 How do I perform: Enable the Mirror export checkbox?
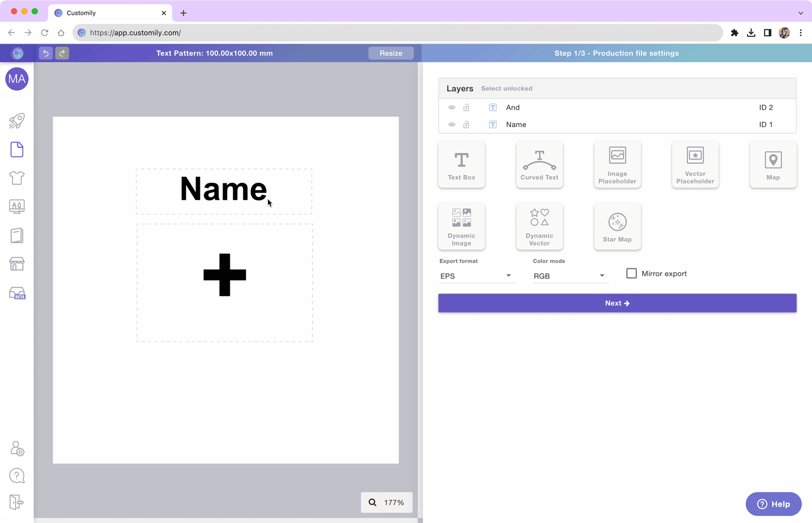click(x=631, y=273)
